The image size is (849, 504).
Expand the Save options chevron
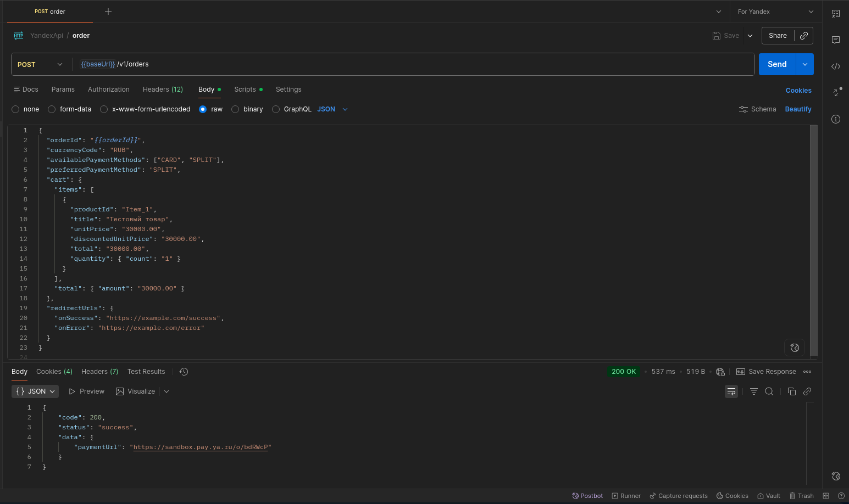click(x=750, y=36)
